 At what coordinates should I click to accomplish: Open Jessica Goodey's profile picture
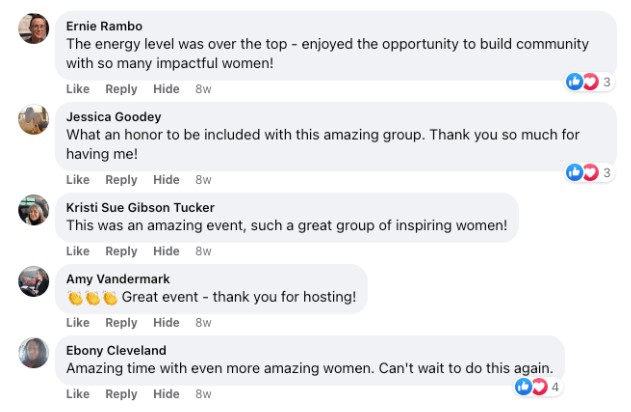click(34, 119)
